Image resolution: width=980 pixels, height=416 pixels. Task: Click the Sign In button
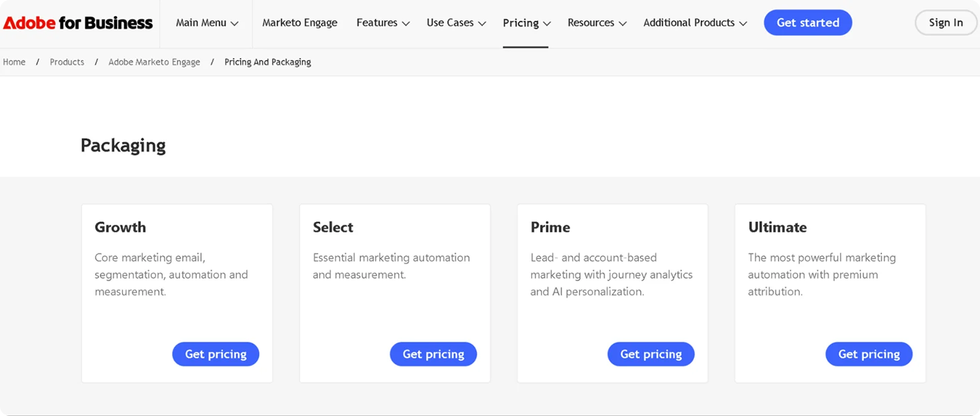tap(946, 23)
